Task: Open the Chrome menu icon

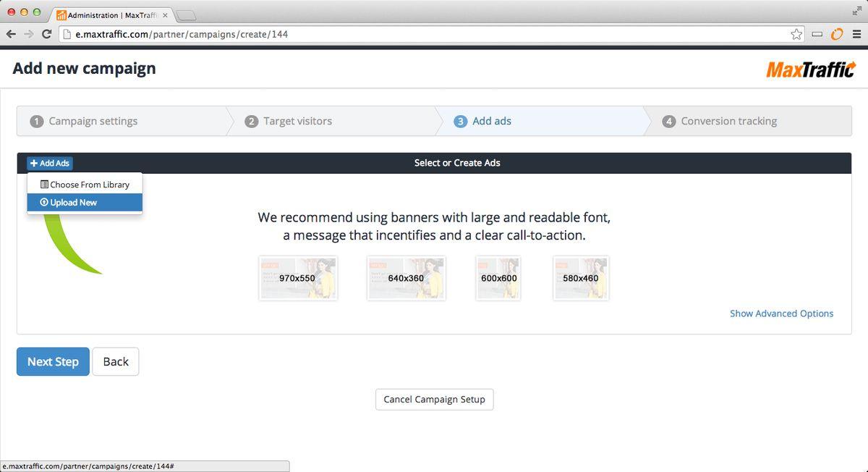Action: pos(856,34)
